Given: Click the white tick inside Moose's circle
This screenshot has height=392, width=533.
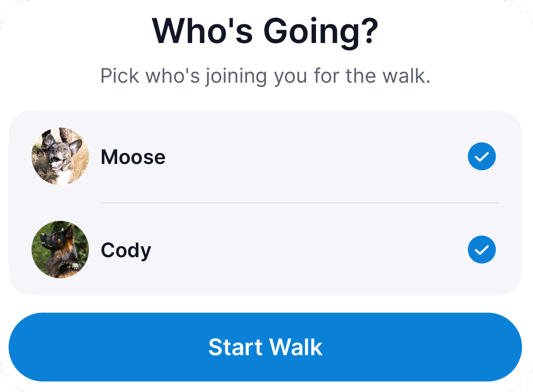Looking at the screenshot, I should pos(481,157).
